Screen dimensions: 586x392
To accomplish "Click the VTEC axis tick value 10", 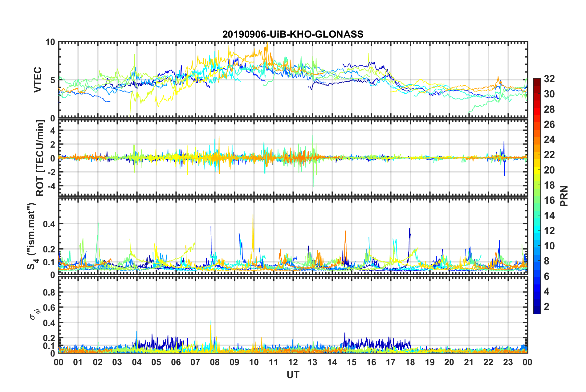I will (50, 42).
